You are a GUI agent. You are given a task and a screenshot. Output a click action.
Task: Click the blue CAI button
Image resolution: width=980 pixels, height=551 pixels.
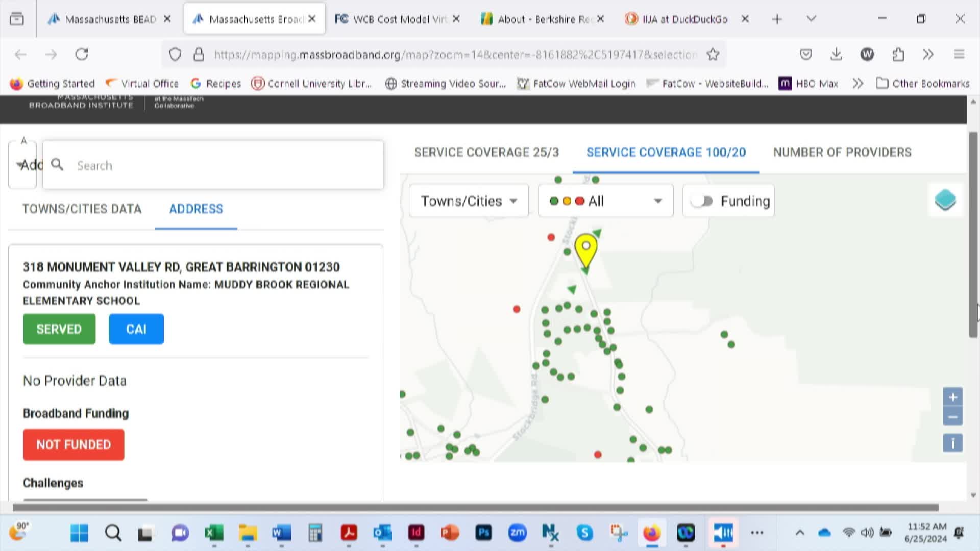coord(136,329)
